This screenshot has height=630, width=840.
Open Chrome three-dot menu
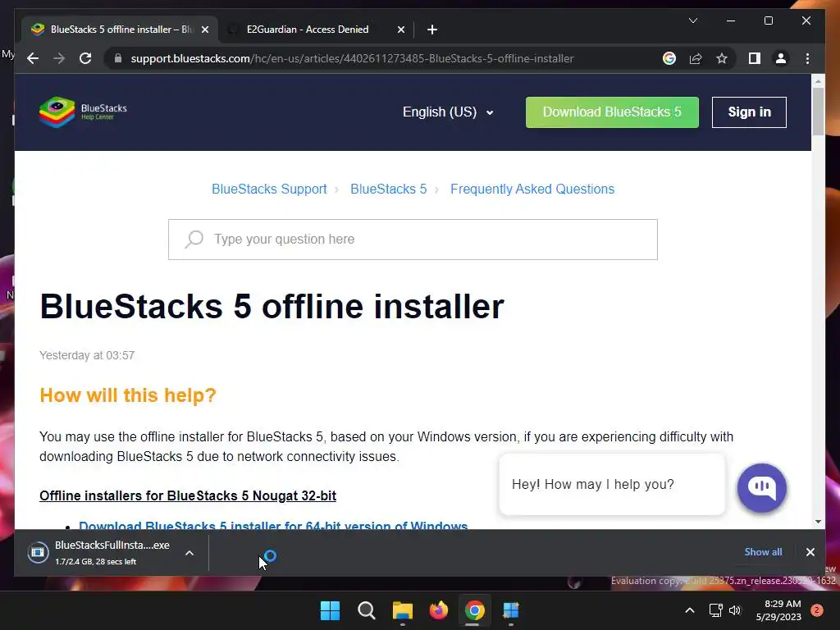click(807, 58)
